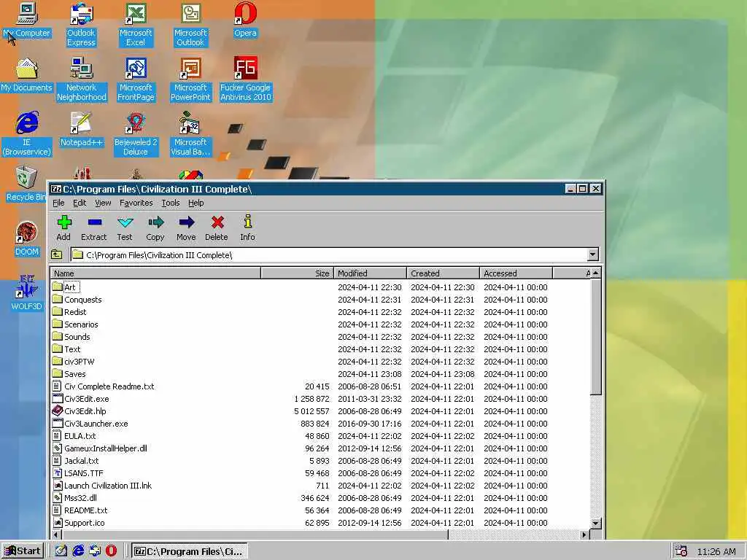This screenshot has height=560, width=747.
Task: Select the Notepad++ desktop shortcut
Action: click(82, 130)
